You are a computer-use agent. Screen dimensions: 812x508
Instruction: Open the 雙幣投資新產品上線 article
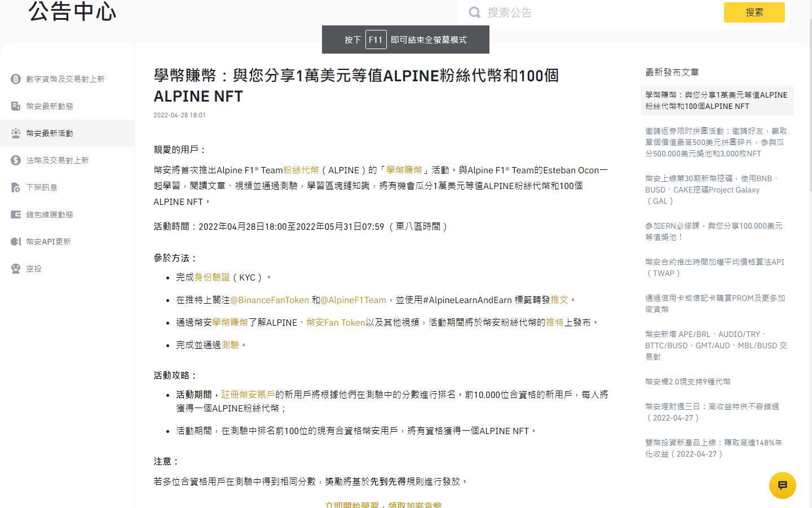(714, 448)
